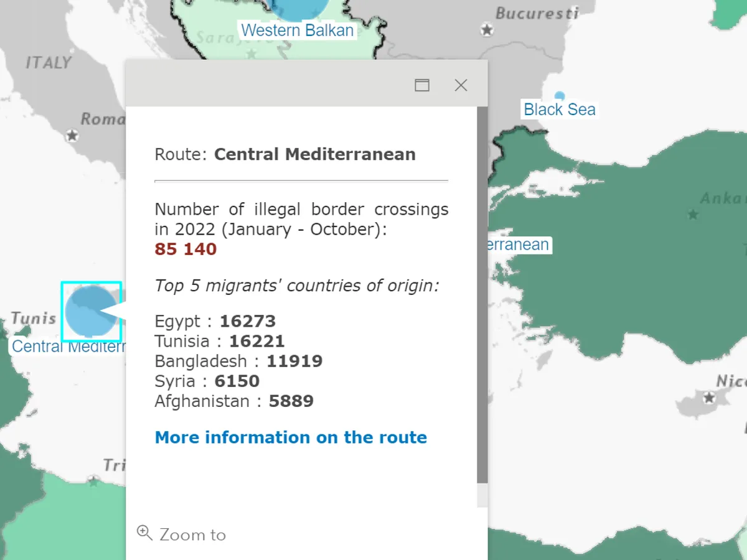Click the Ankara capital star marker
This screenshot has height=560, width=747.
693,215
